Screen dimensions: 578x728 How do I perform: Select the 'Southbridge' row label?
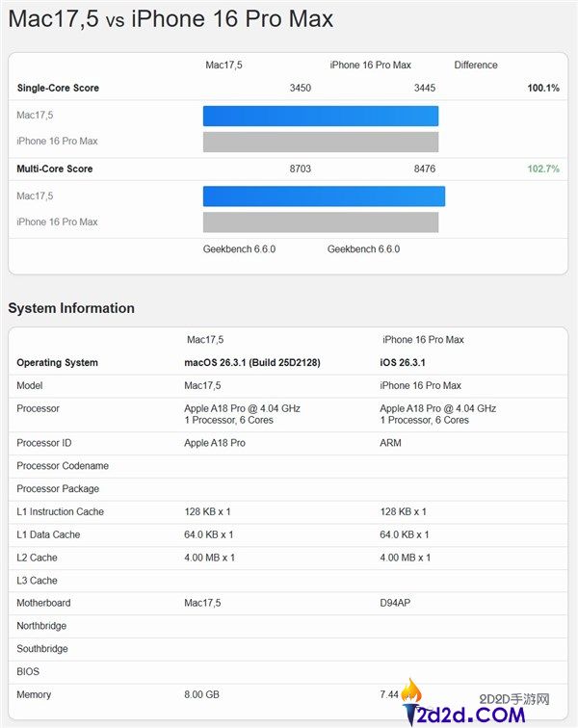(42, 649)
